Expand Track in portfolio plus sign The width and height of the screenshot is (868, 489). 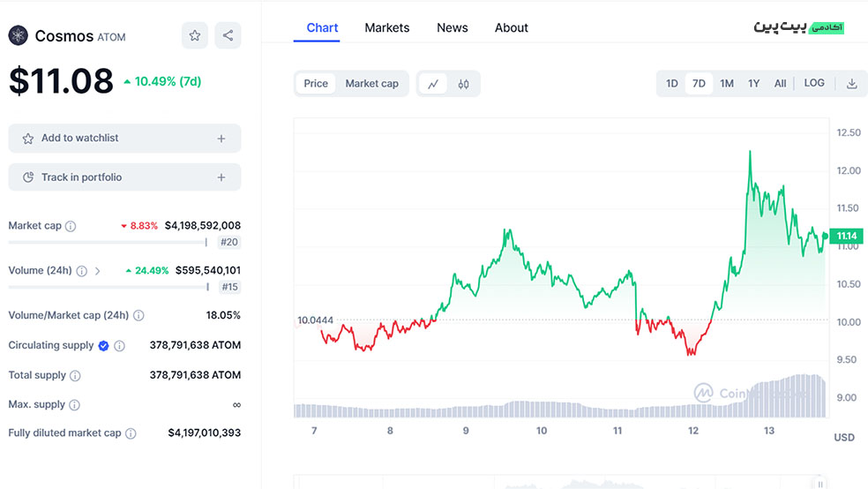pos(221,177)
